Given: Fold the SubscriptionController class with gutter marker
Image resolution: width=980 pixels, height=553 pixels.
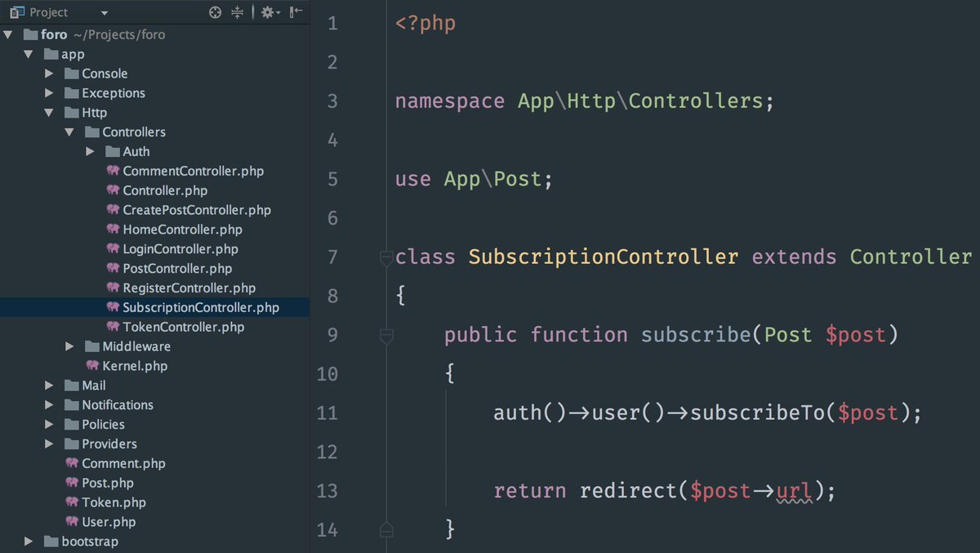Looking at the screenshot, I should (386, 258).
